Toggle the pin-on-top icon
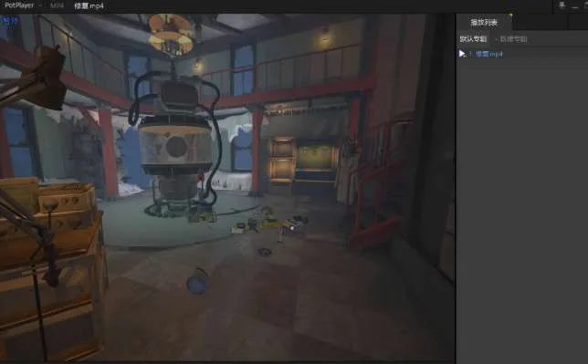This screenshot has width=588, height=364. pos(562,5)
